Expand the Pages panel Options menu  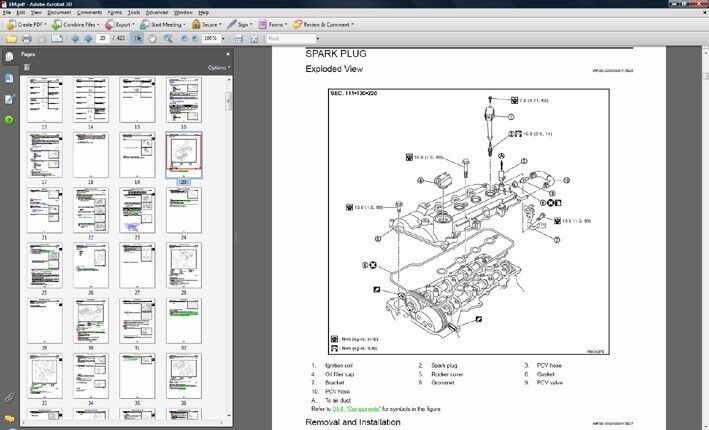click(x=218, y=67)
